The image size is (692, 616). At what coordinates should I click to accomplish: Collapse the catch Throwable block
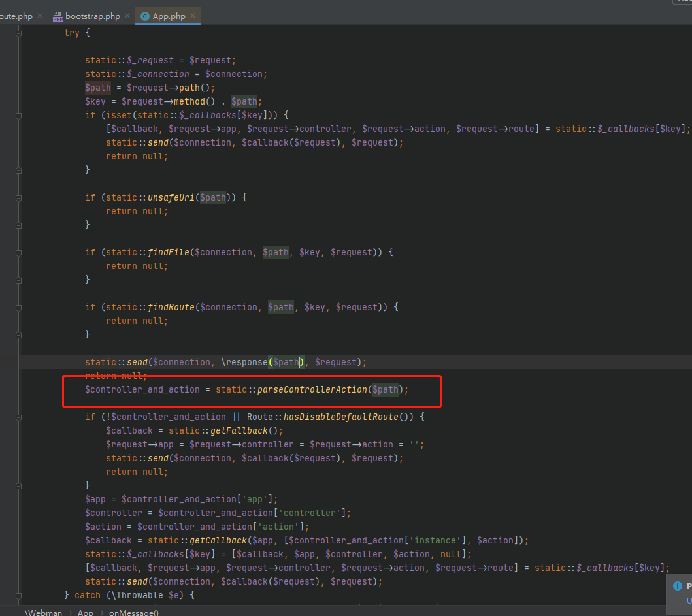pyautogui.click(x=18, y=596)
